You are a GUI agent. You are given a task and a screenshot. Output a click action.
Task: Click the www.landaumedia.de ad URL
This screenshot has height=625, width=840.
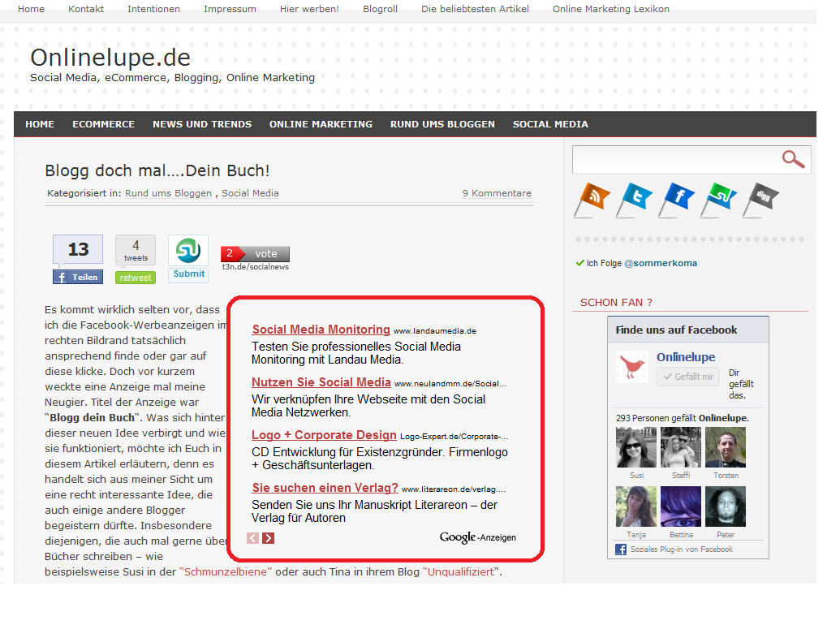(x=435, y=331)
